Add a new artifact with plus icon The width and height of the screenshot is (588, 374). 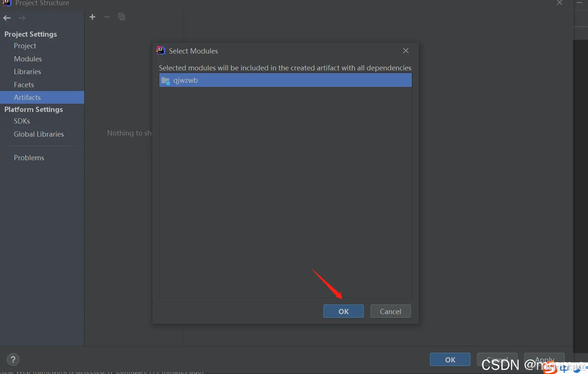click(x=92, y=17)
